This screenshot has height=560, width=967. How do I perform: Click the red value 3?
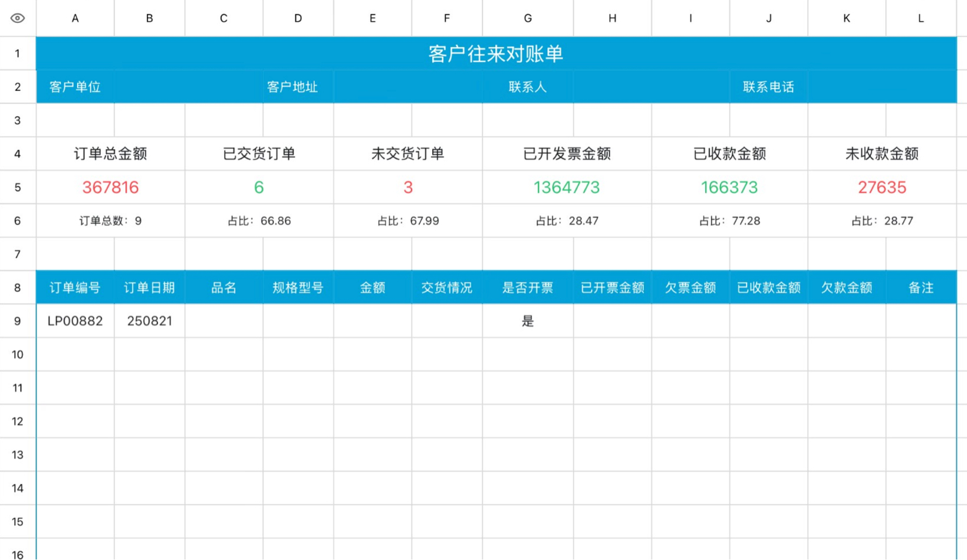tap(408, 187)
